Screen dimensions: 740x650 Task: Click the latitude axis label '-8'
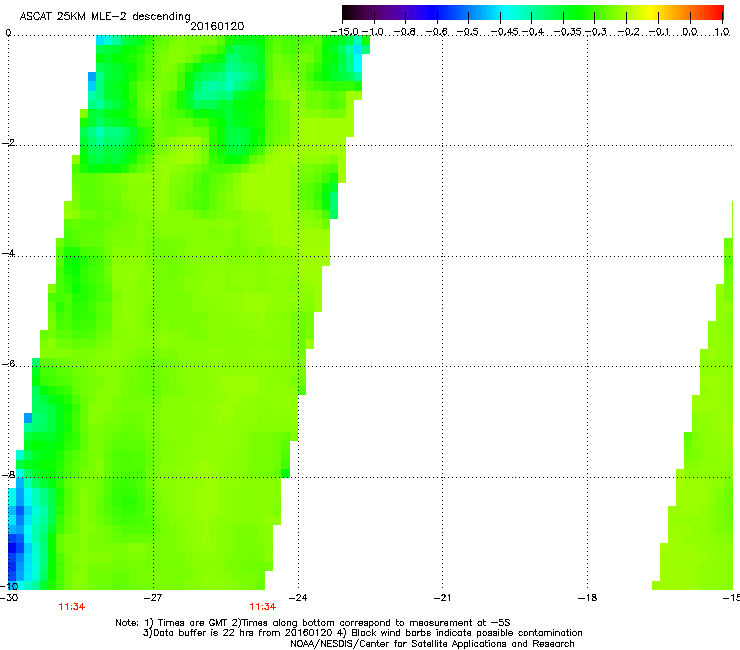pyautogui.click(x=8, y=475)
